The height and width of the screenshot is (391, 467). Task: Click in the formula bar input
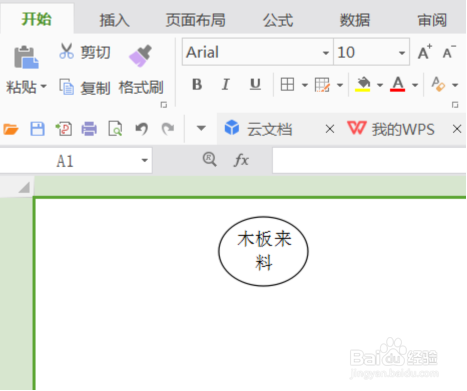[x=369, y=161]
